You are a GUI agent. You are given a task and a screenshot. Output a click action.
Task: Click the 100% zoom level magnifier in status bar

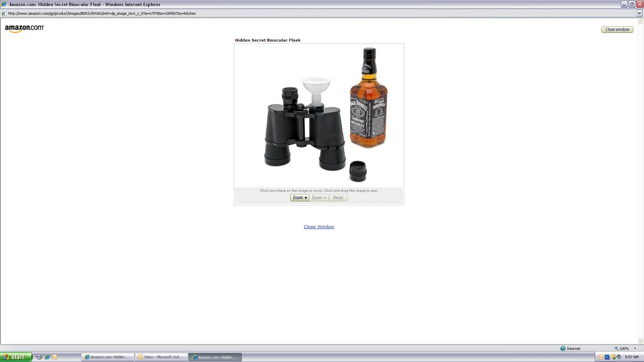pos(622,349)
